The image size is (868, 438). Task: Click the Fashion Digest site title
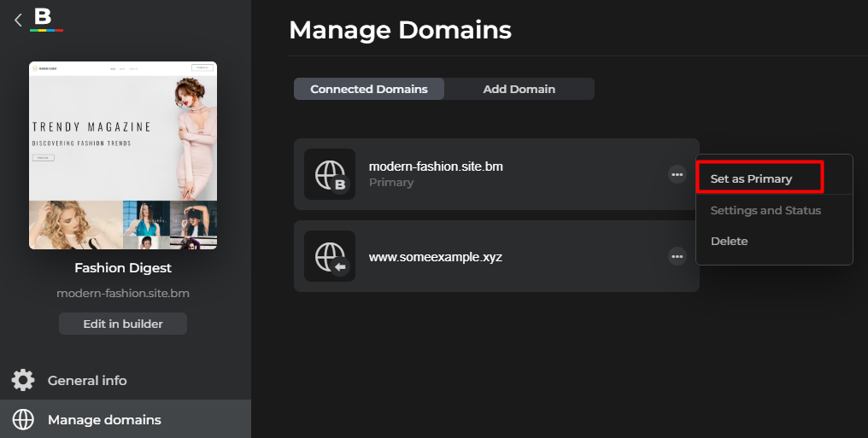click(123, 268)
